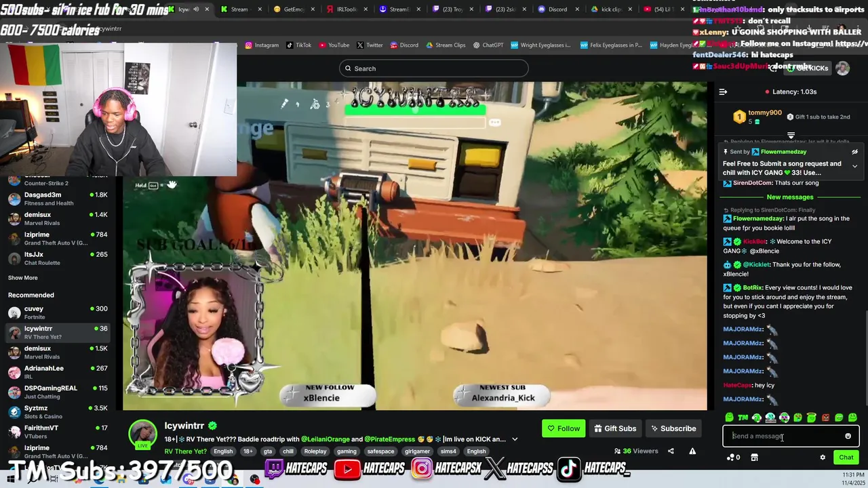
Task: Open BotRix username in chat
Action: [753, 287]
